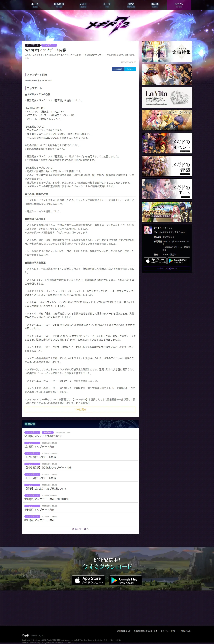Image resolution: width=214 pixels, height=644 pixels.
Task: Click the アップデート tag beside 2021/10/28 date
Action: [32, 454]
